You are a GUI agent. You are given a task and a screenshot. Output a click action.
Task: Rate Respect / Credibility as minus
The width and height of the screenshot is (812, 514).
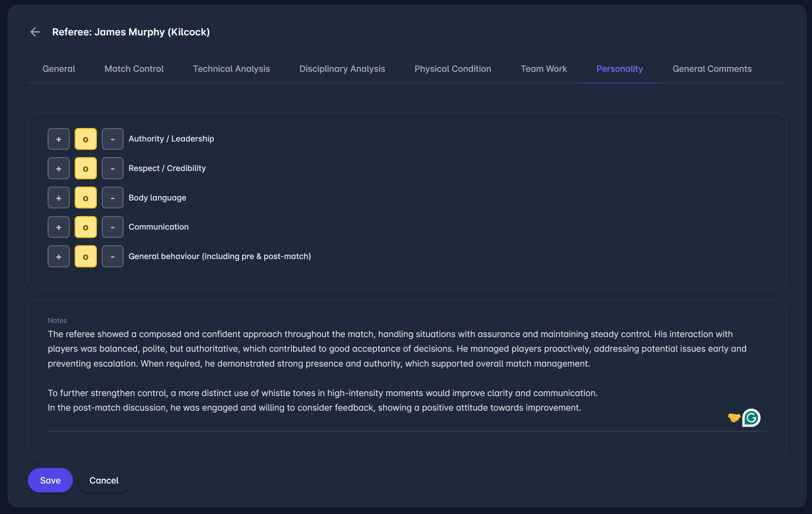[112, 169]
